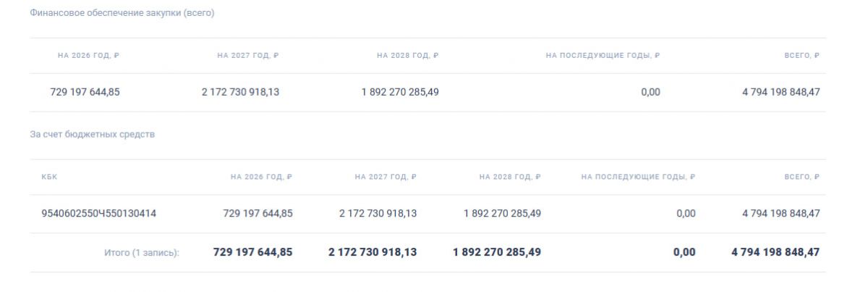Click the "Итого (1 запись):" label
868x292 pixels.
142,252
